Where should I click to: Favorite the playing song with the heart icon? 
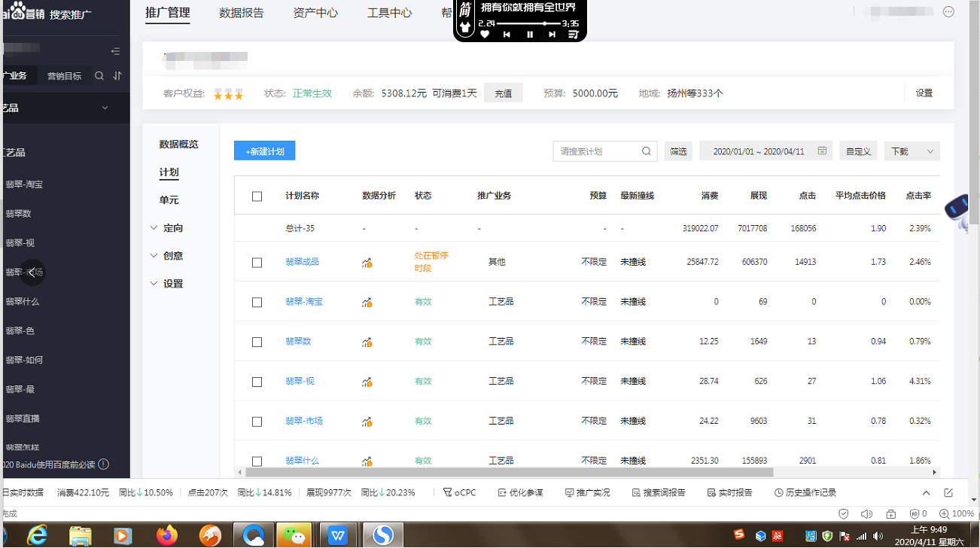click(484, 34)
